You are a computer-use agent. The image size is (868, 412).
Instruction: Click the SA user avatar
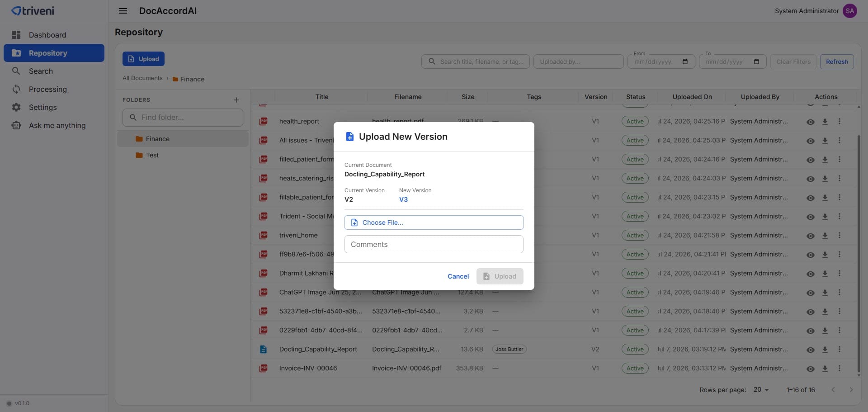point(850,11)
